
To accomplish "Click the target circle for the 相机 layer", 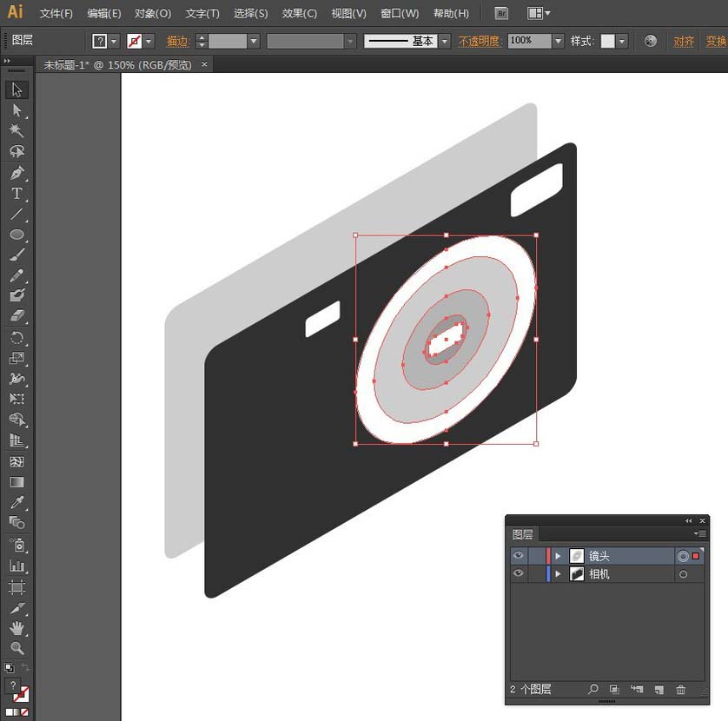I will pyautogui.click(x=683, y=574).
